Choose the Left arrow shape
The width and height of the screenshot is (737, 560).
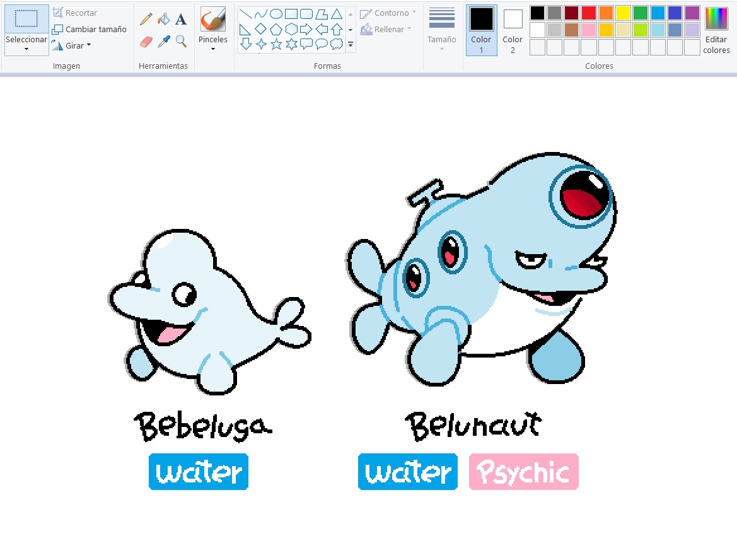[322, 29]
